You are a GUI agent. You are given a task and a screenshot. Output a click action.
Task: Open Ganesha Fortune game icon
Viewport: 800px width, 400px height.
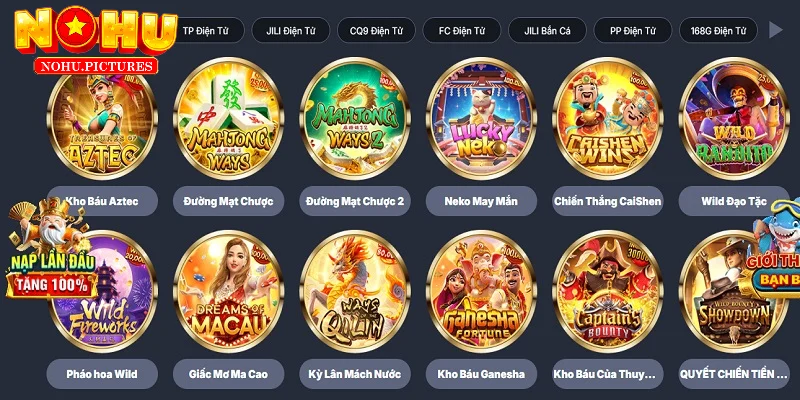coord(482,292)
